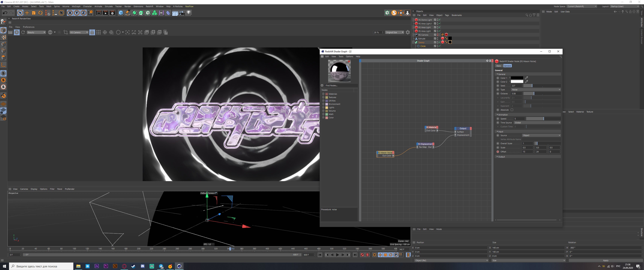Click the Undo arrow icon
644x270 pixels.
pos(5,13)
